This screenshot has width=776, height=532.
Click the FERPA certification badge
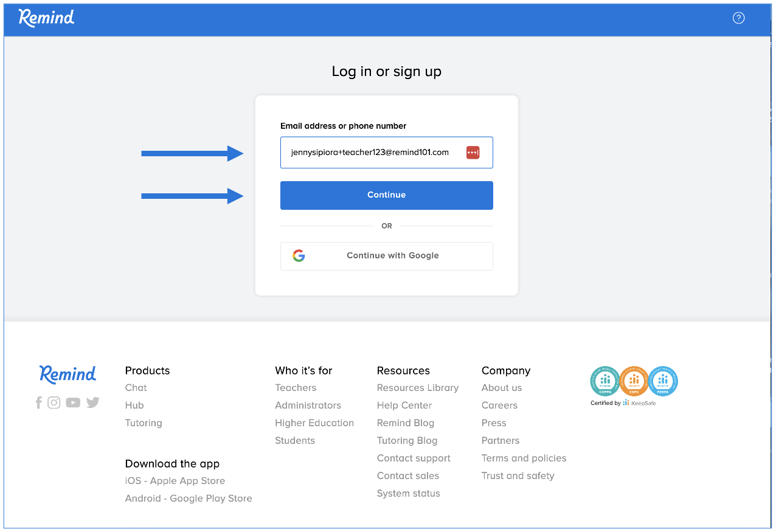663,381
